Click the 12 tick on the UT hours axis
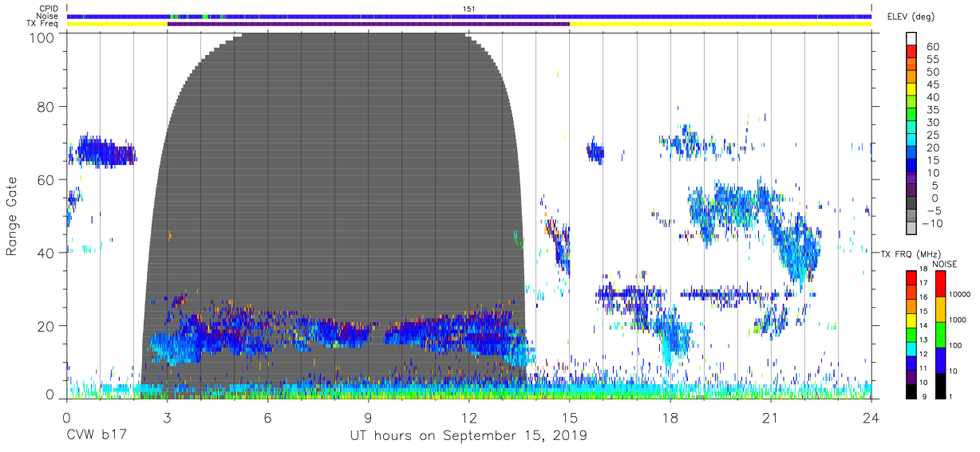 point(469,417)
